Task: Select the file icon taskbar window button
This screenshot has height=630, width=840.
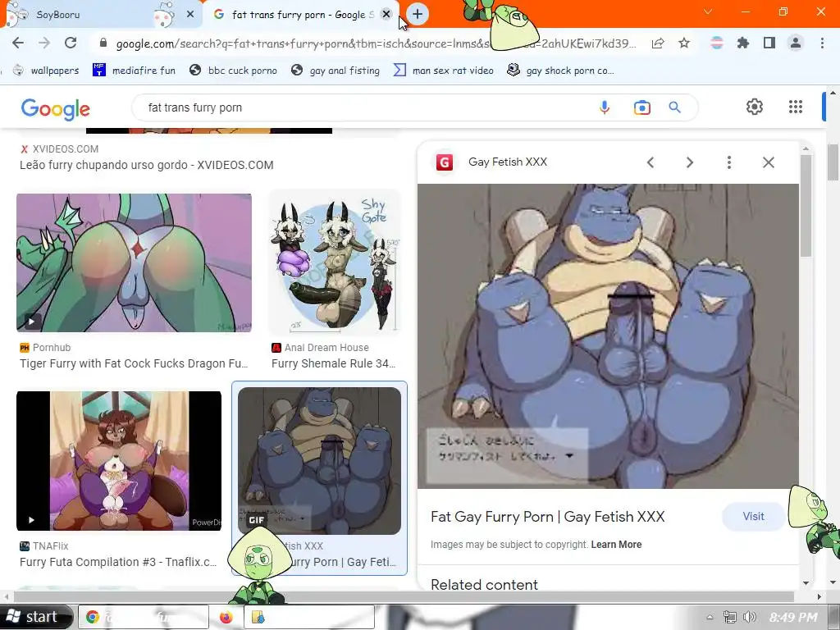Action: click(x=309, y=617)
